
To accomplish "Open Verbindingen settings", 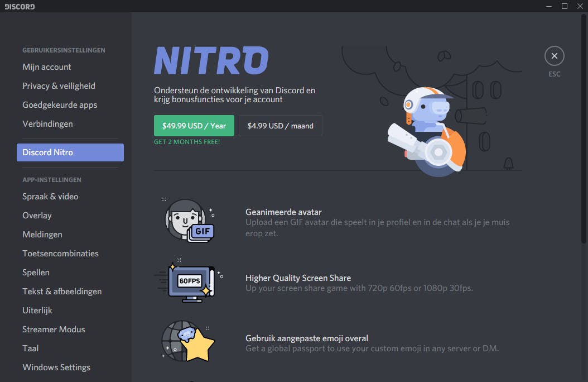I will point(70,124).
